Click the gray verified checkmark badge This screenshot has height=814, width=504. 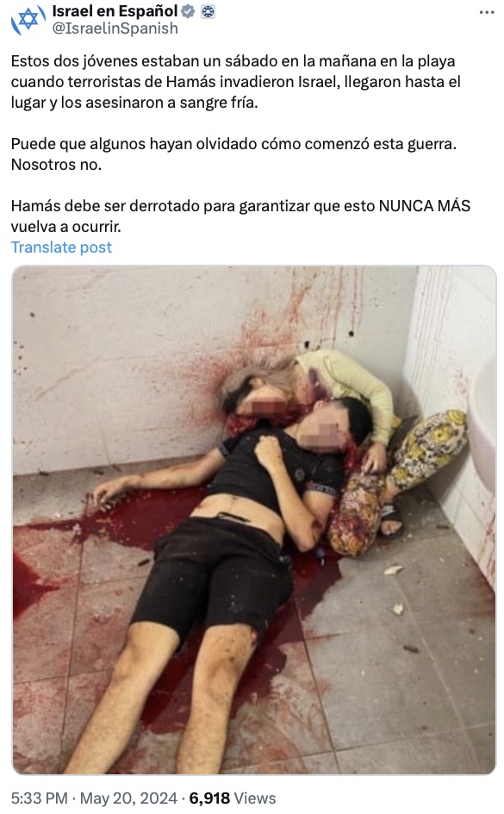point(188,11)
